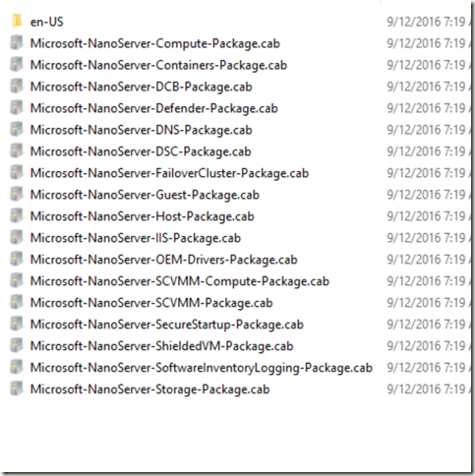Select Microsoft-NanoServer-Guest-Package.cab file name
475x476 pixels.
pos(145,195)
